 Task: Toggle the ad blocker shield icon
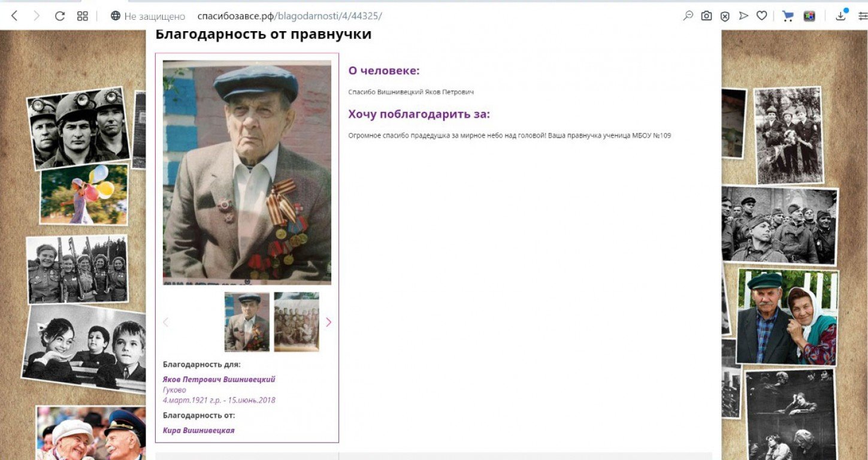[x=725, y=16]
